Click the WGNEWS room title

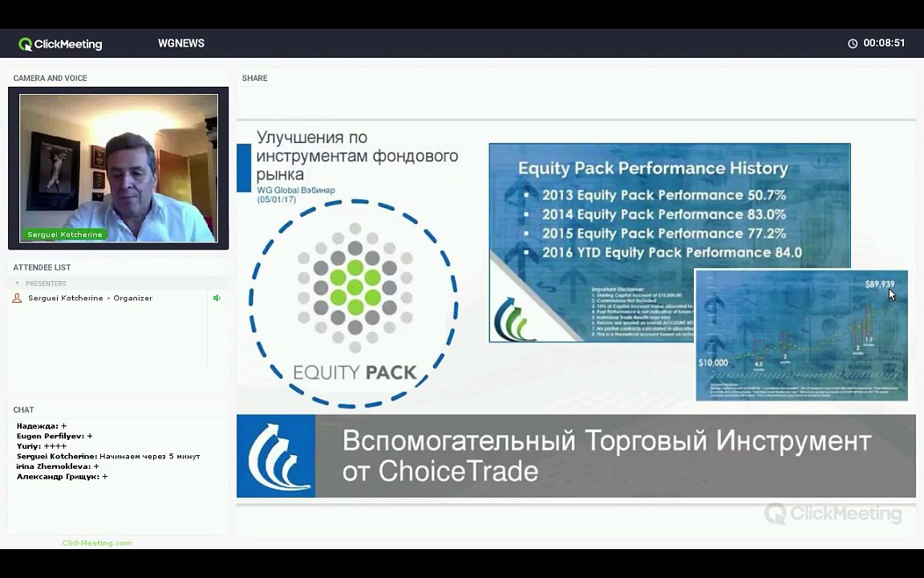181,43
